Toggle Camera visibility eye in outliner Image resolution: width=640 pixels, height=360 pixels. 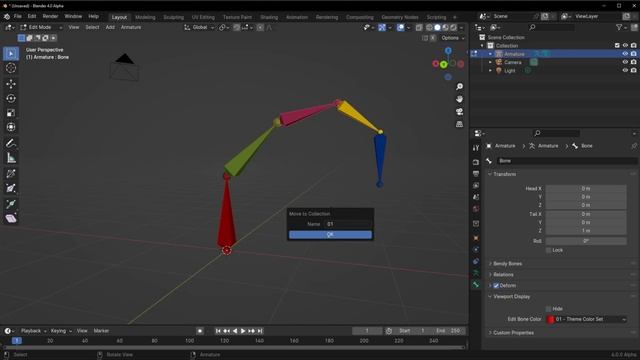click(x=625, y=62)
